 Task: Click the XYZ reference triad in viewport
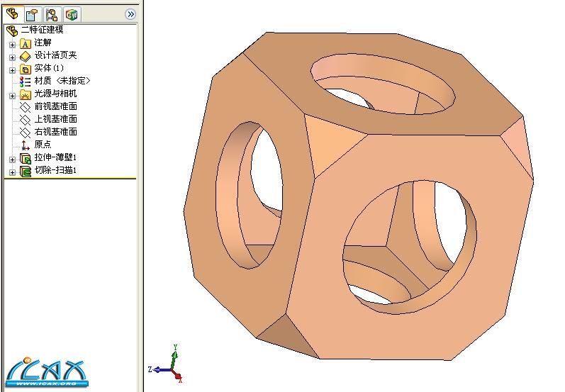coord(167,364)
